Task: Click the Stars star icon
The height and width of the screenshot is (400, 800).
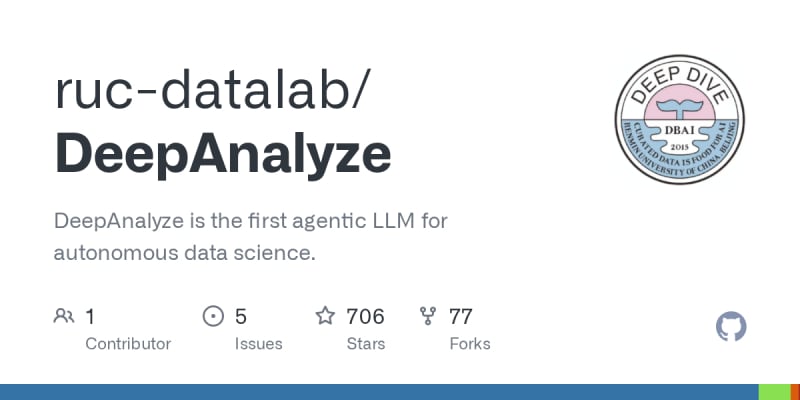Action: pyautogui.click(x=325, y=317)
